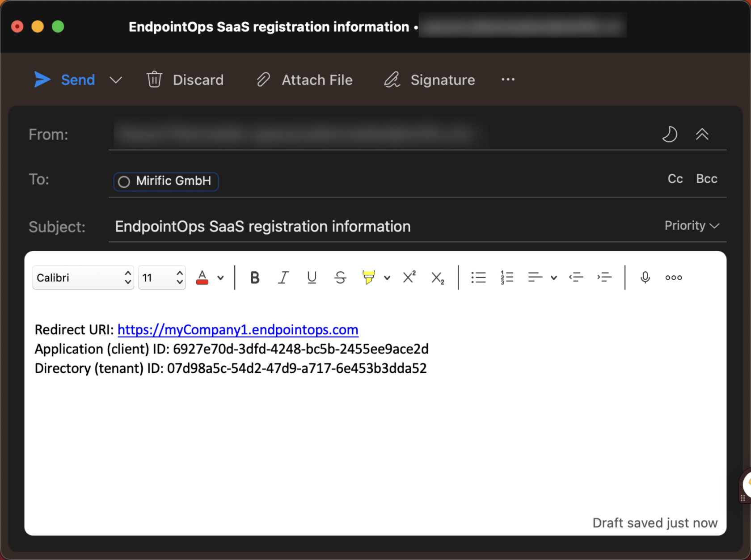The height and width of the screenshot is (560, 751).
Task: Open the Priority dropdown
Action: [x=692, y=226]
